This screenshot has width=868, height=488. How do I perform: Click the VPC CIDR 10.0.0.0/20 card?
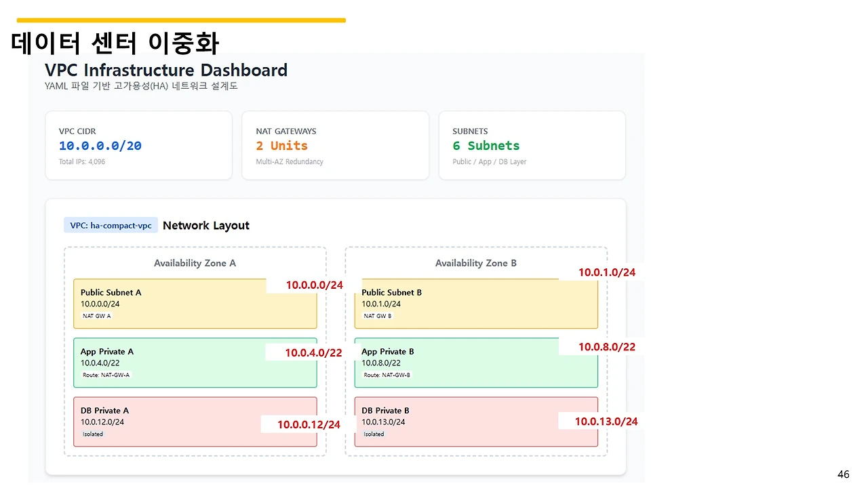pos(138,146)
